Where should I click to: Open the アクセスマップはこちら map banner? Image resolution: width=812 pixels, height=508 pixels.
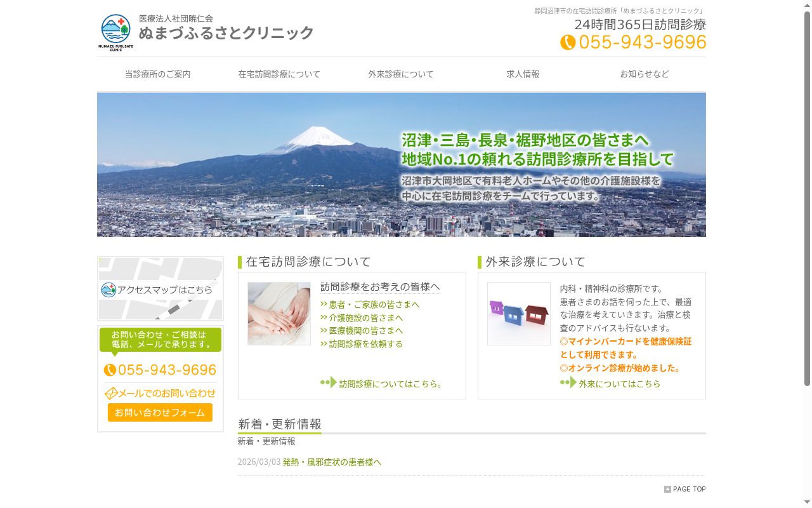click(160, 289)
